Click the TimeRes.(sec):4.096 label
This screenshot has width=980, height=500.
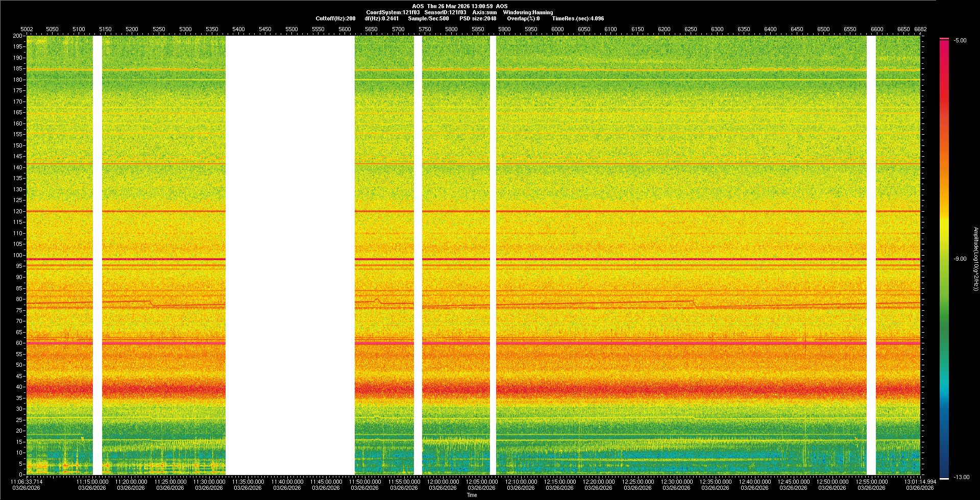tap(578, 18)
